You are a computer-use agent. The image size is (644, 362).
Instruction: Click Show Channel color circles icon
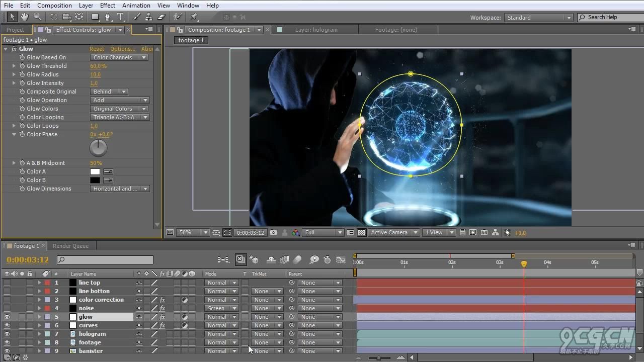(x=296, y=233)
